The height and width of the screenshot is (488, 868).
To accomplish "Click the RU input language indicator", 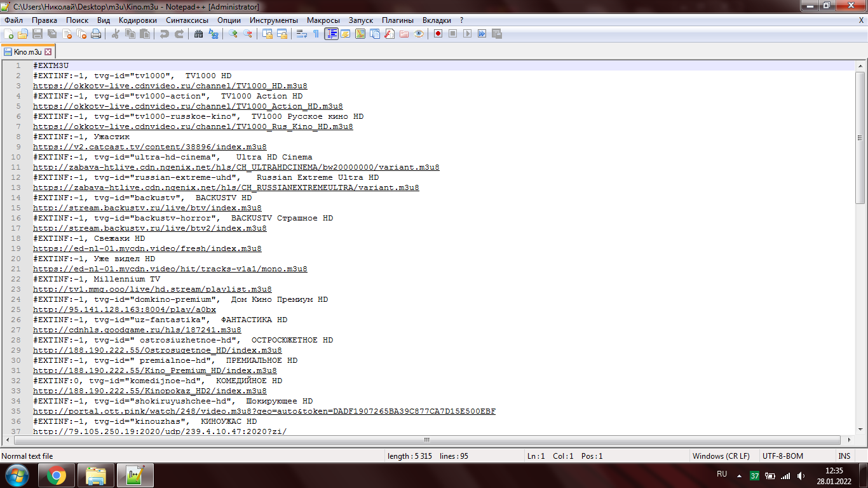I will (x=722, y=474).
